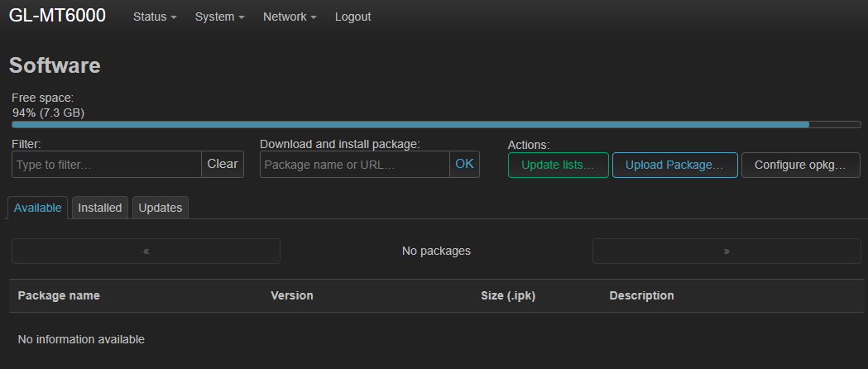Click the free space progress bar
This screenshot has width=868, height=369.
436,125
